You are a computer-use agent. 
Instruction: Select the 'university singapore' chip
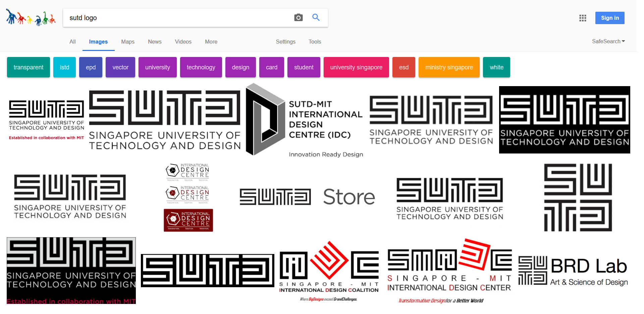coord(356,67)
